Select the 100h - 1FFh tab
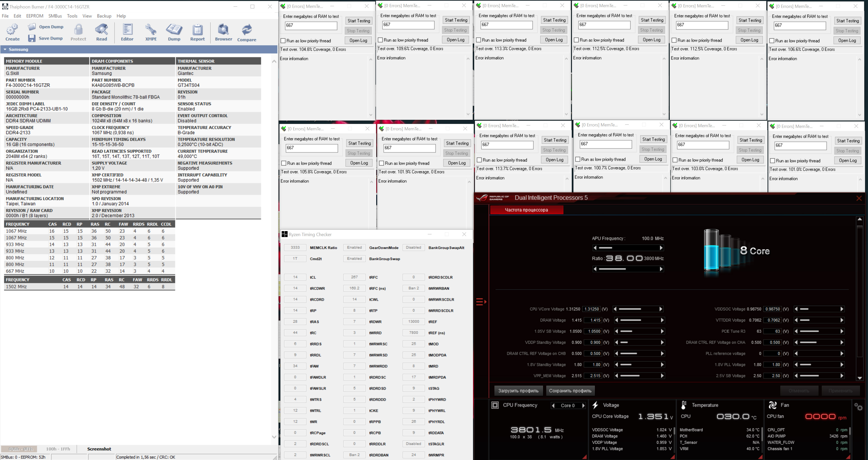 pos(58,449)
